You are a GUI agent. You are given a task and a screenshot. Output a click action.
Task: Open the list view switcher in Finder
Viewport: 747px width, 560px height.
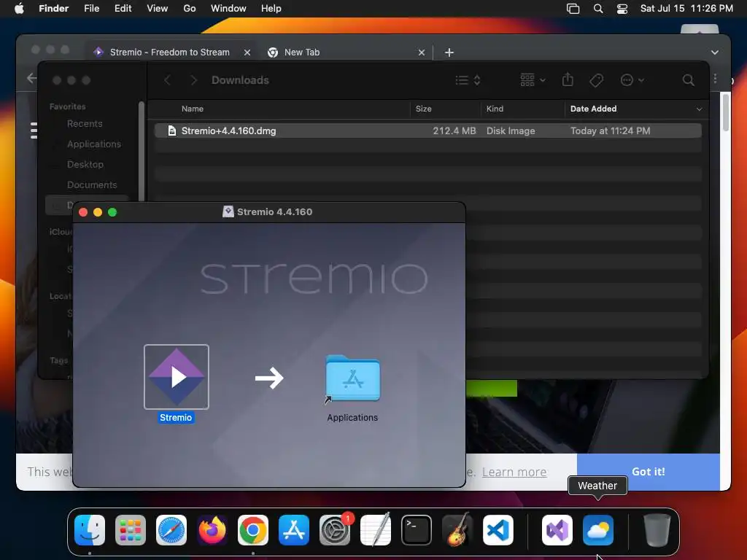click(x=468, y=80)
